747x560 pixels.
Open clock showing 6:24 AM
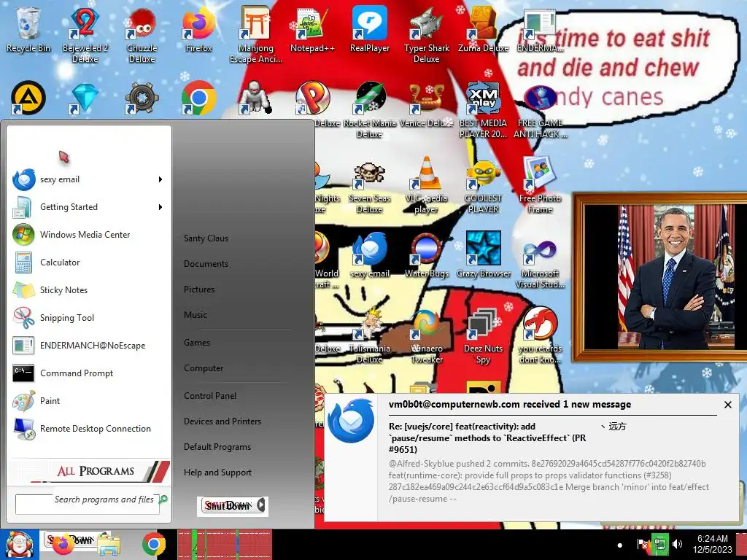coord(712,544)
